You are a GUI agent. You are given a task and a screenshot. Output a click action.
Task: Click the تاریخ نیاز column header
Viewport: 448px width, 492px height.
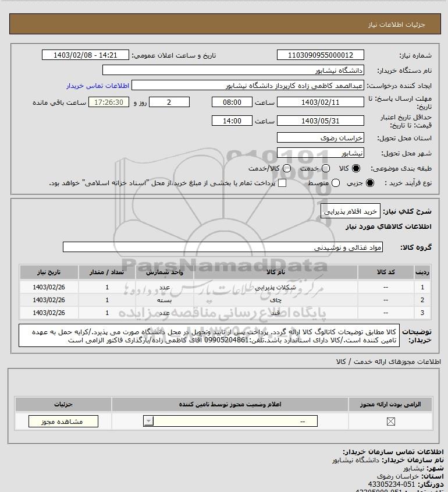49,272
